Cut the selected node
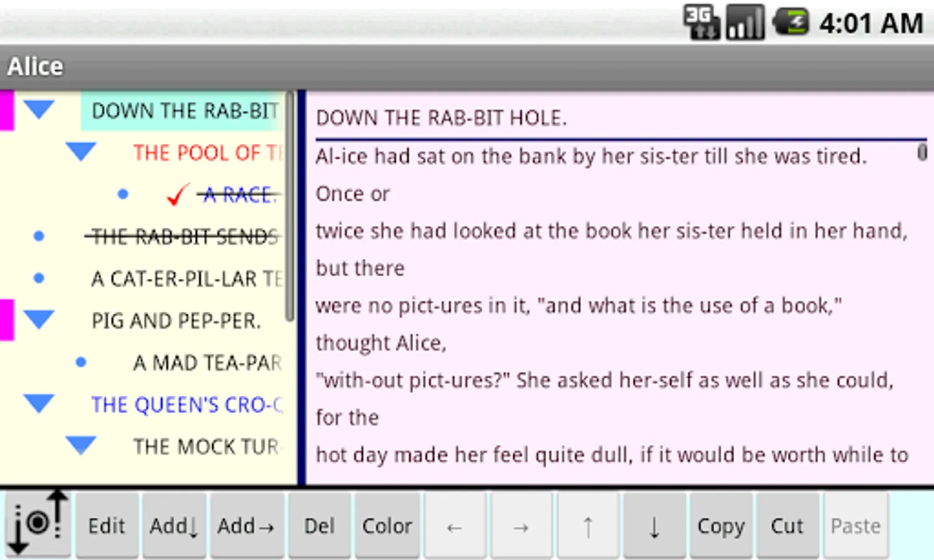The image size is (934, 560). tap(788, 526)
